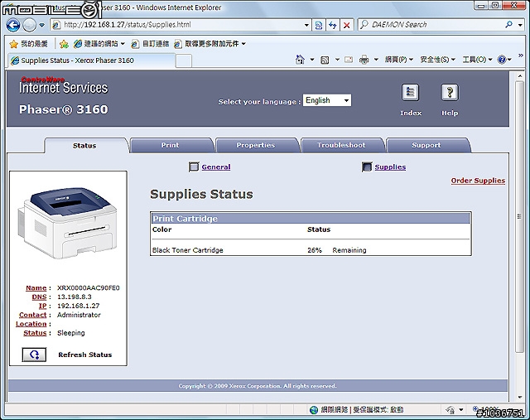This screenshot has height=420, width=530.
Task: Click the internet zone globe icon
Action: coord(314,410)
